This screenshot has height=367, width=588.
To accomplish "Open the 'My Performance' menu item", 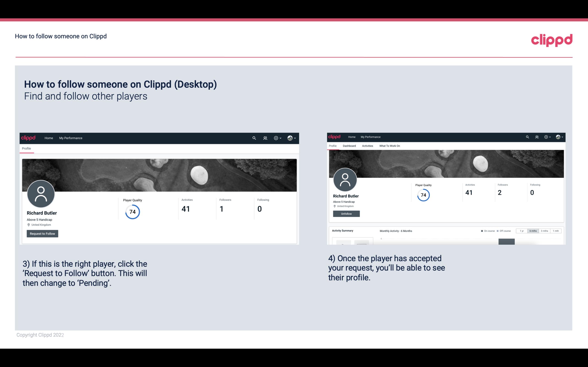I will (71, 137).
